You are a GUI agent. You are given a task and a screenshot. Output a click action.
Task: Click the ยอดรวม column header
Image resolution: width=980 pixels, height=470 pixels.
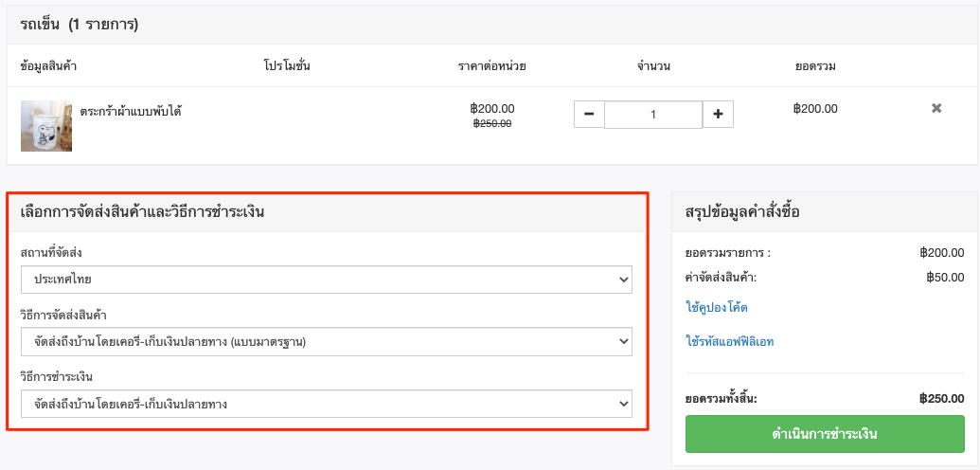[815, 65]
